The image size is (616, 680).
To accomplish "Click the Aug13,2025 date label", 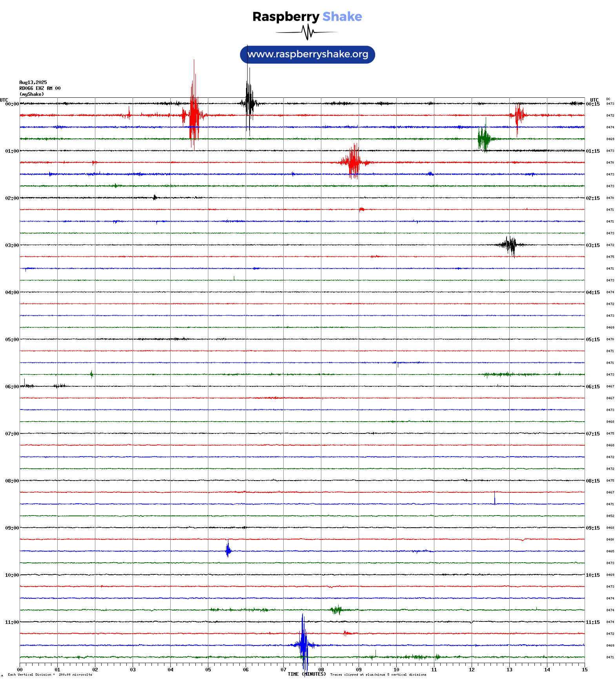I will coord(33,82).
